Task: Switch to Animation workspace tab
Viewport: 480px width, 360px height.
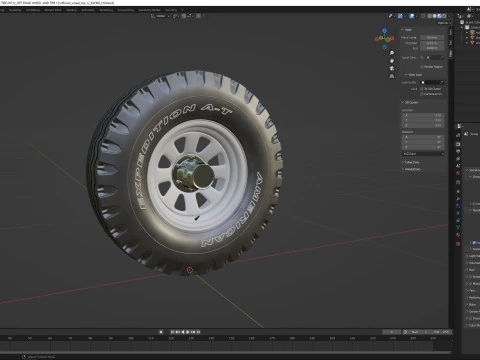Action: tap(88, 10)
